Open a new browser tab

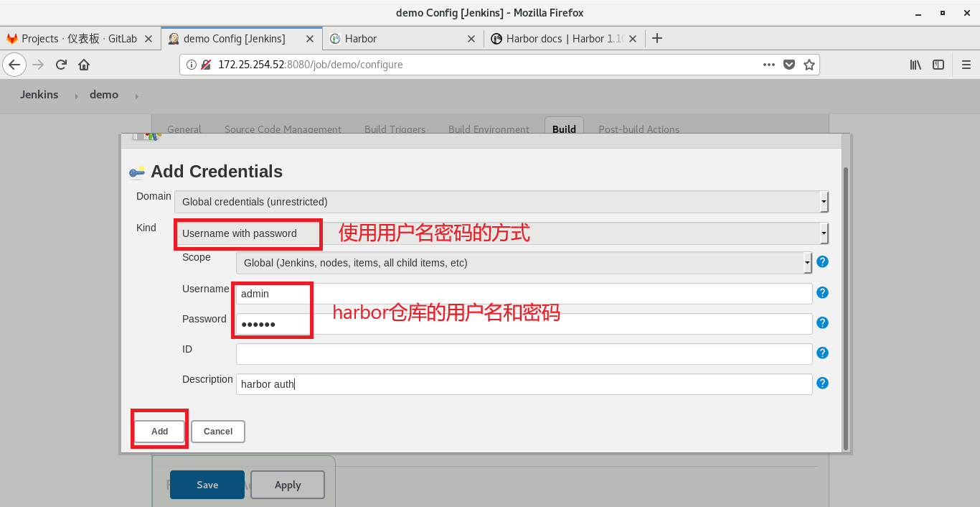656,39
